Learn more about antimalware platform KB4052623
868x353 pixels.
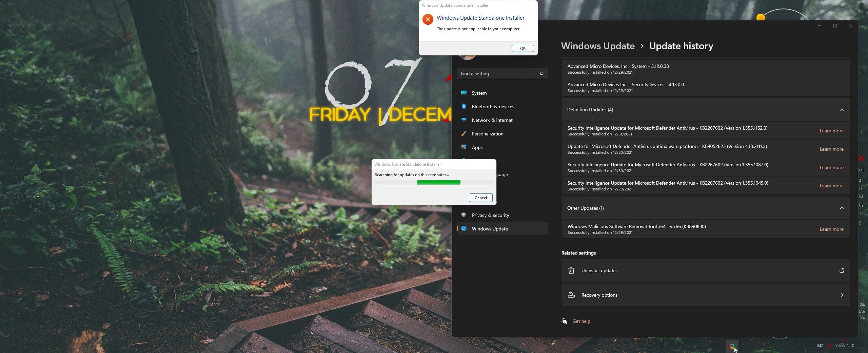coord(831,149)
